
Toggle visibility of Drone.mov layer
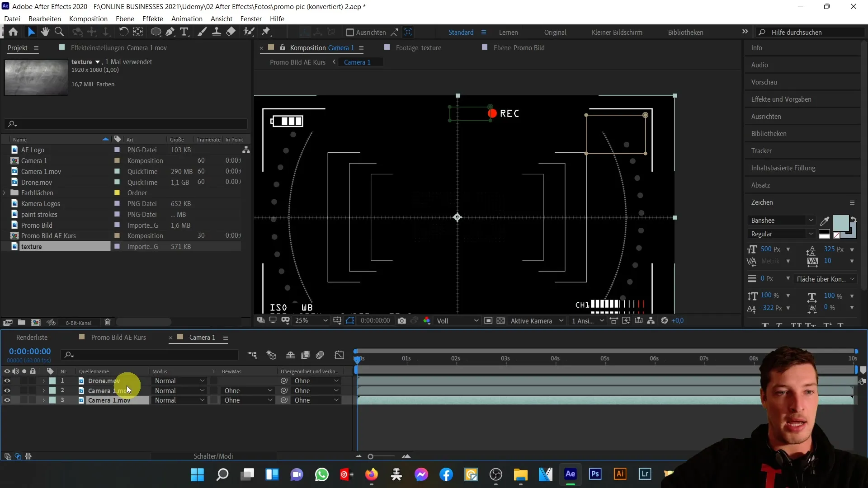[x=7, y=381]
